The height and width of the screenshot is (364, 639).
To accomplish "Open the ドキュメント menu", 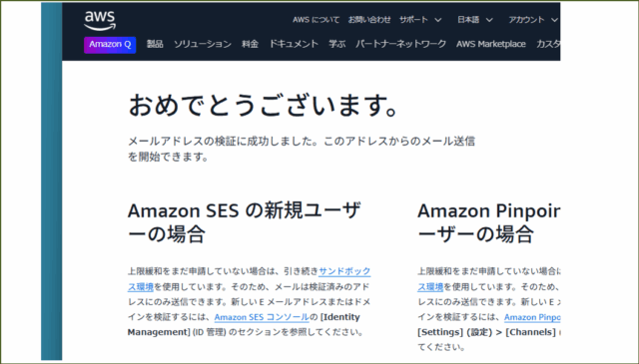I will (x=294, y=44).
